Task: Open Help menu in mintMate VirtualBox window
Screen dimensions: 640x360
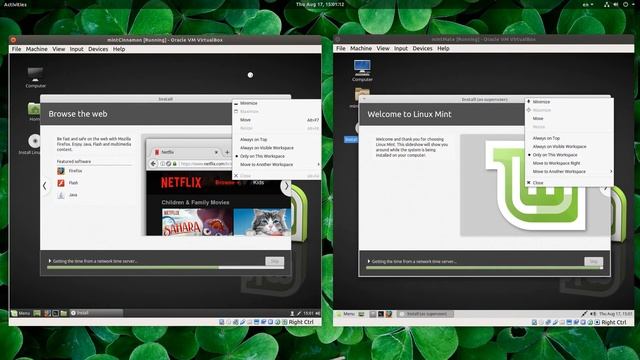Action: pyautogui.click(x=443, y=48)
